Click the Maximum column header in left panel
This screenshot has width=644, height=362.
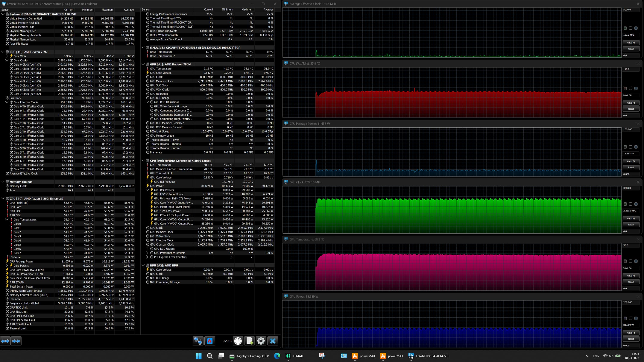tap(108, 9)
